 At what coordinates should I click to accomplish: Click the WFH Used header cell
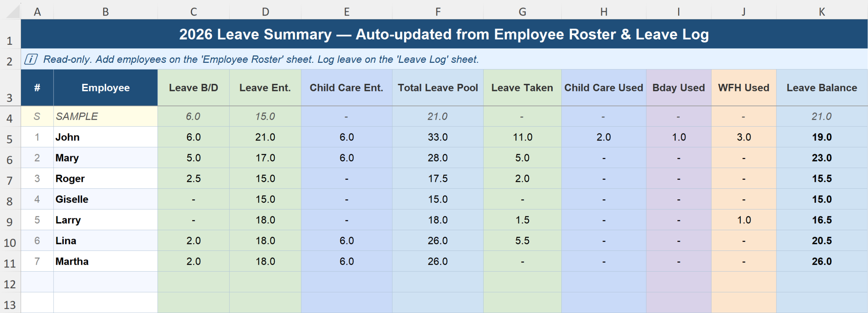tap(744, 88)
